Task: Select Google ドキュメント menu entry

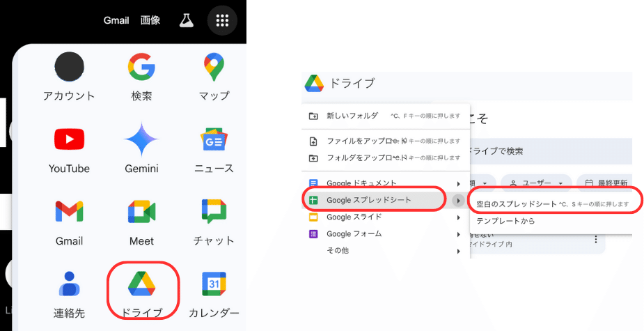Action: [386, 183]
